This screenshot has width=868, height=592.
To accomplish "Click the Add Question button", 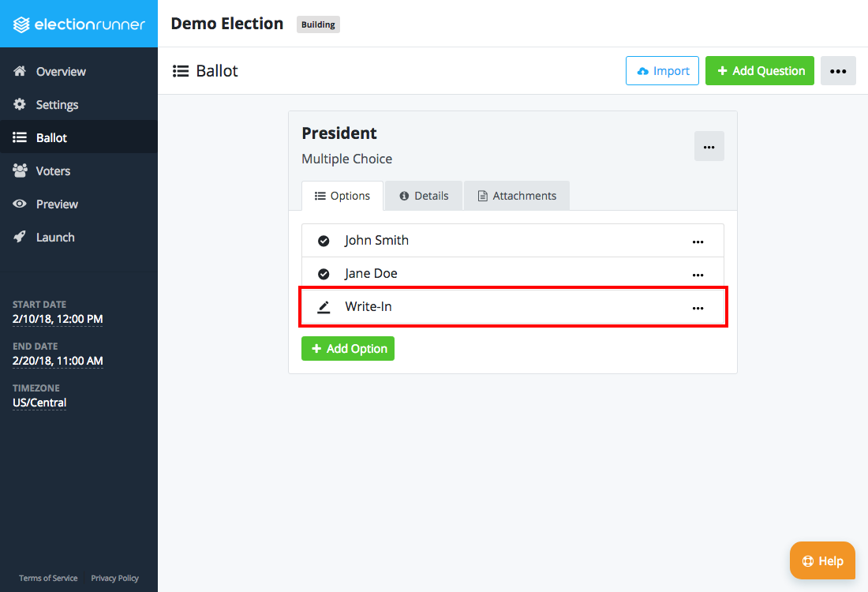I will pos(759,70).
